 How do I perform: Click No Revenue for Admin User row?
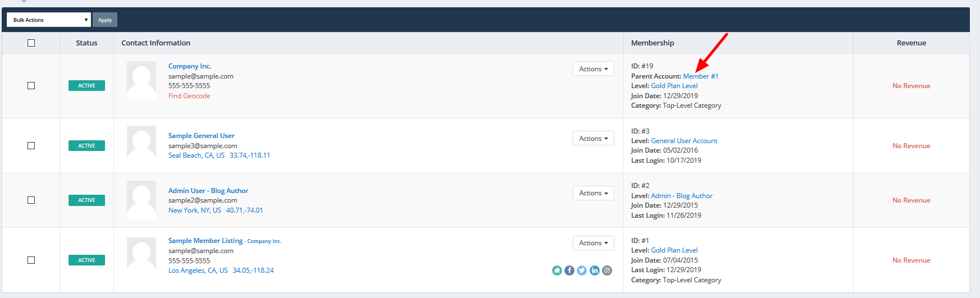[911, 200]
